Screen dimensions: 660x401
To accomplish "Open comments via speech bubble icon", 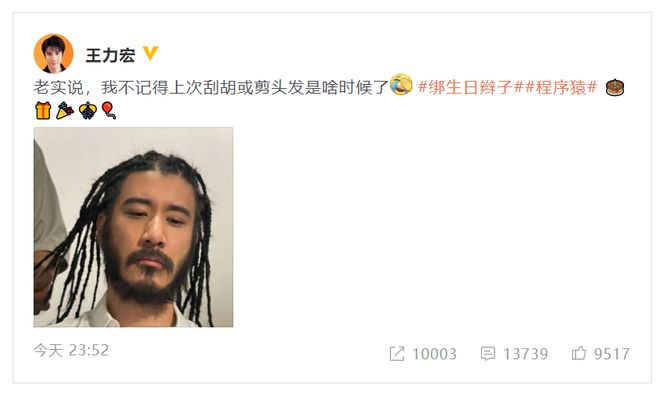I will coord(488,353).
